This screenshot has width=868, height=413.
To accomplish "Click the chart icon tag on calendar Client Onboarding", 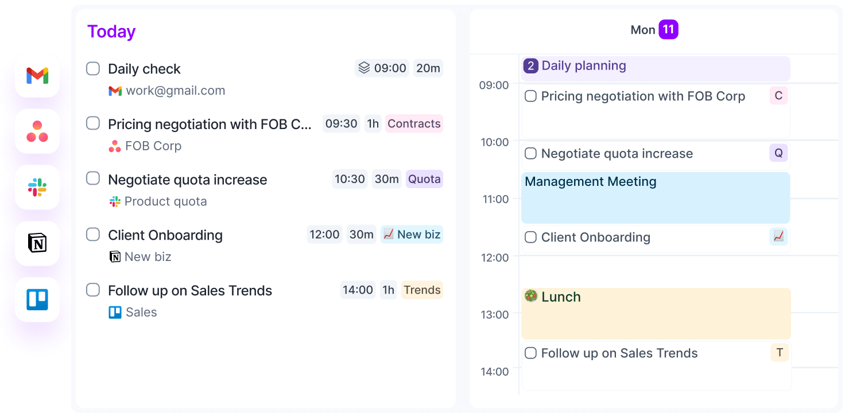I will (x=778, y=236).
